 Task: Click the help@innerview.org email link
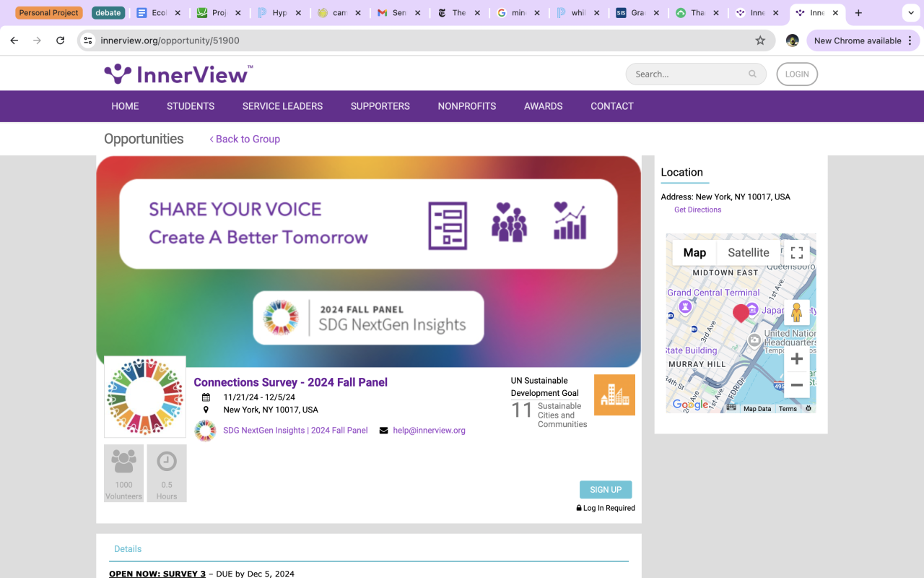429,431
